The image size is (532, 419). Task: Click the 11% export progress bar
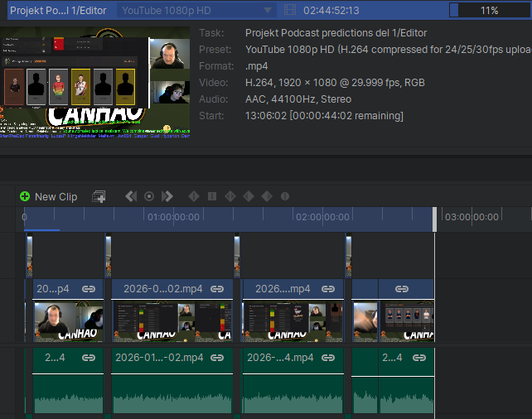(x=490, y=10)
